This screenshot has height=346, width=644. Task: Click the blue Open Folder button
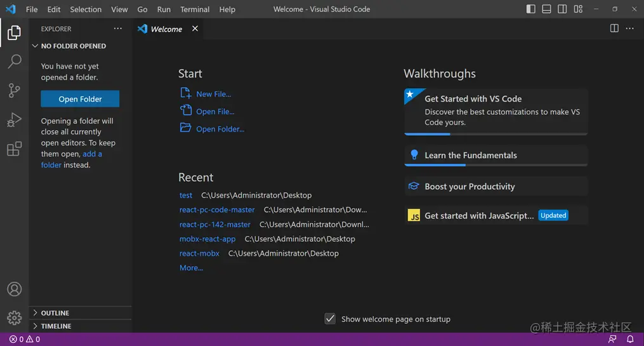pyautogui.click(x=80, y=99)
